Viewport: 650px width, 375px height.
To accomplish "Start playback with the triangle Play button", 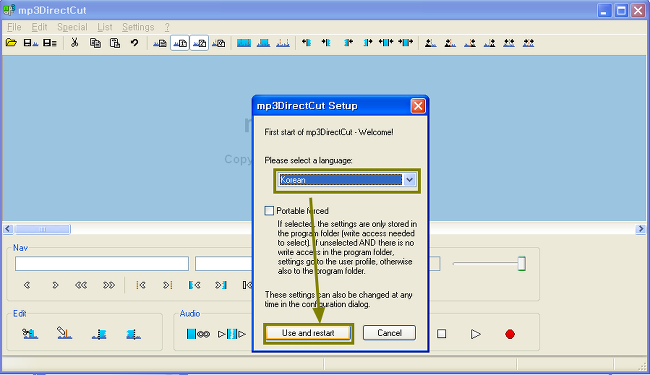I will [x=475, y=334].
